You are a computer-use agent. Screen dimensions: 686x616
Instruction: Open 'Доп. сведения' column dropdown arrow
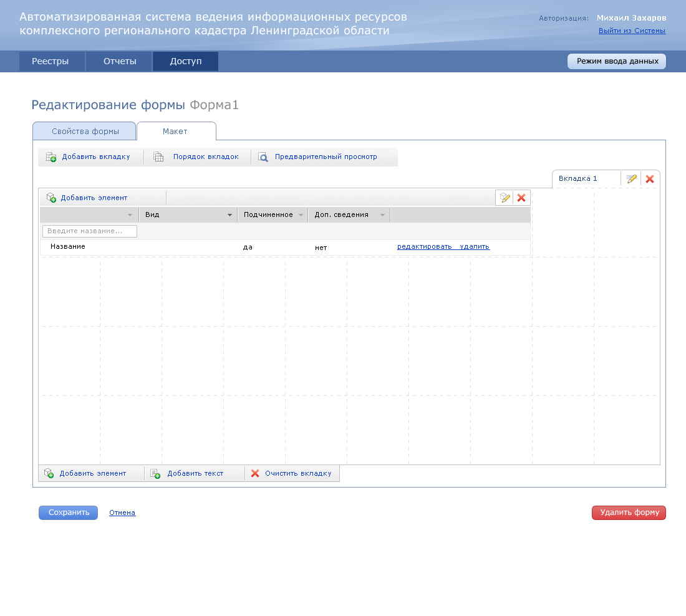coord(383,215)
